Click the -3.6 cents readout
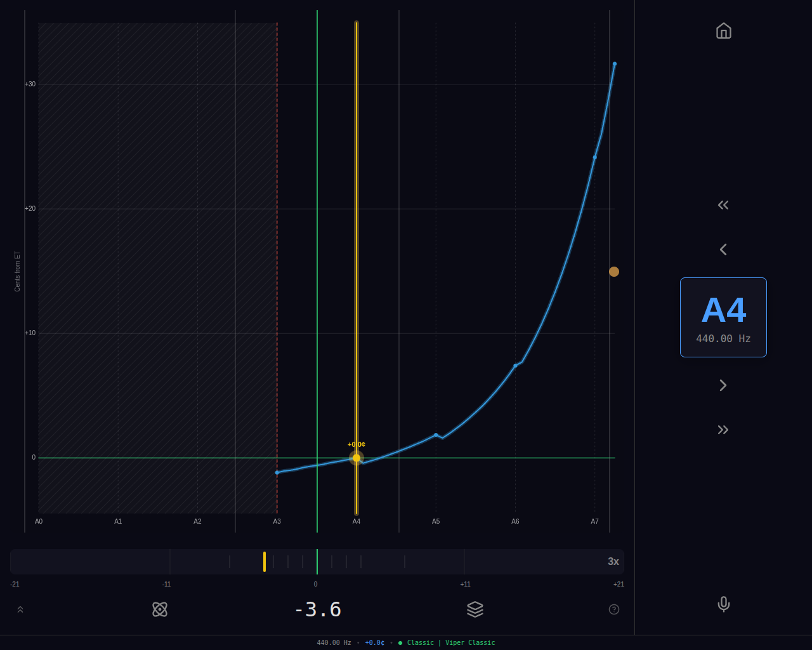812x650 pixels. coord(318,609)
